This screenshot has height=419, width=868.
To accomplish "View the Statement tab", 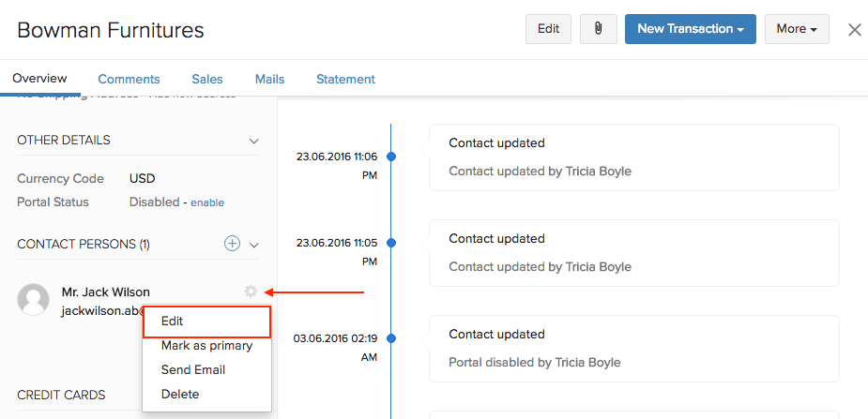I will pyautogui.click(x=345, y=79).
